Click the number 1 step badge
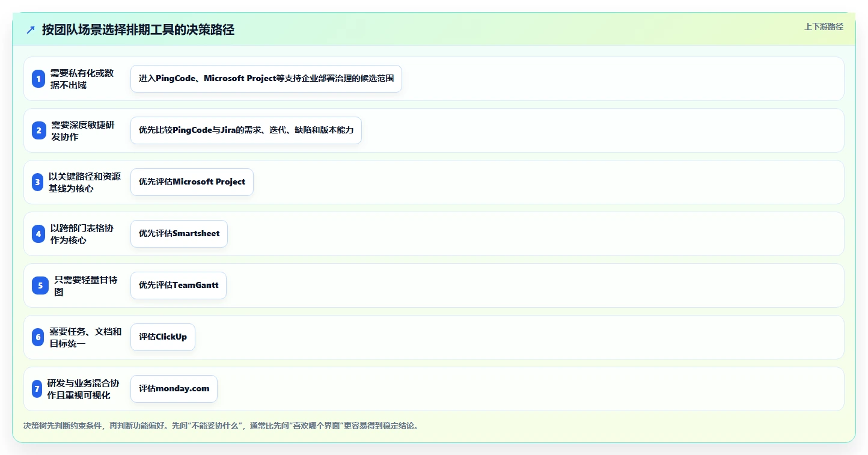Screen dimensions: 868x455 [38, 79]
